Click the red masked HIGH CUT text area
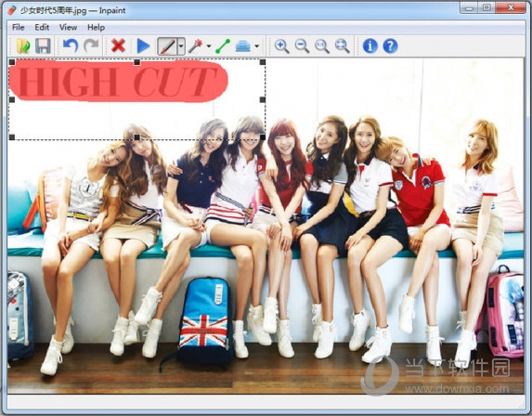The height and width of the screenshot is (416, 532). 118,81
